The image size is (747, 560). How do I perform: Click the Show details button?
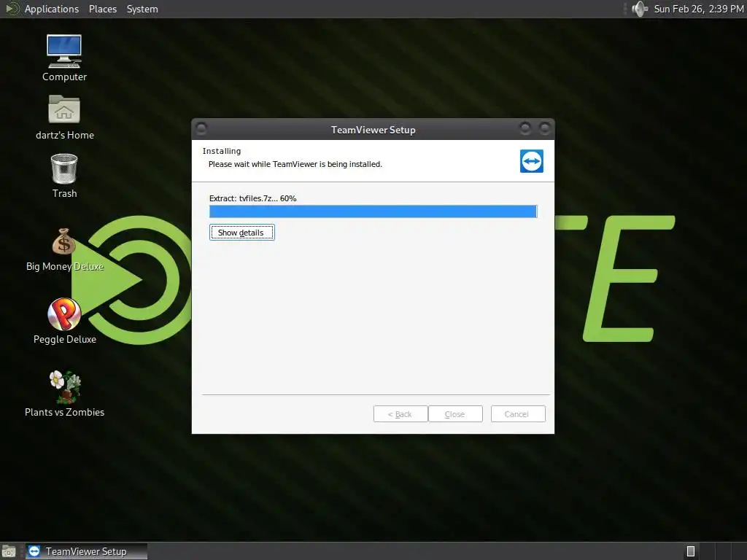point(242,233)
